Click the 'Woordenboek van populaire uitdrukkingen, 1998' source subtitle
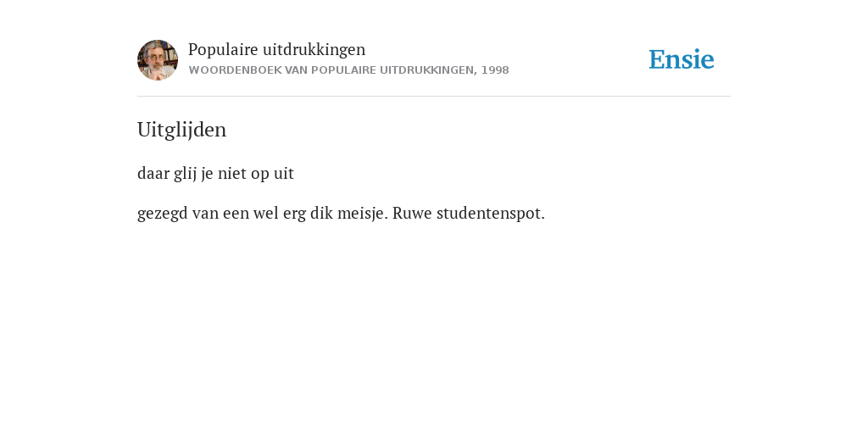Screen dimensions: 868x434 coord(348,70)
